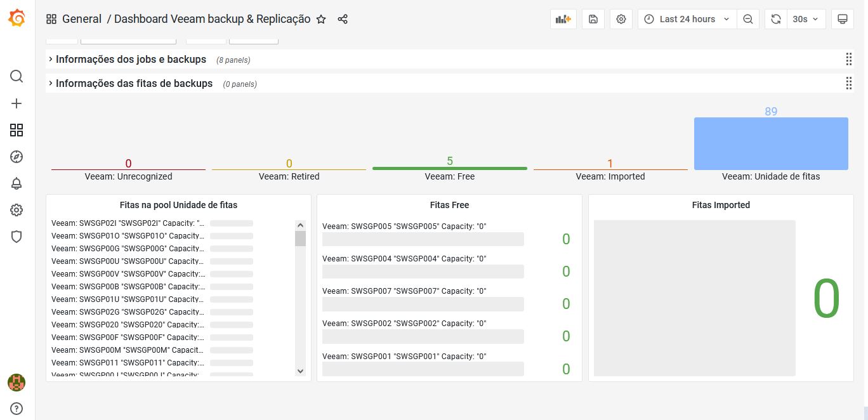Open the Server Admin shield icon

[17, 237]
